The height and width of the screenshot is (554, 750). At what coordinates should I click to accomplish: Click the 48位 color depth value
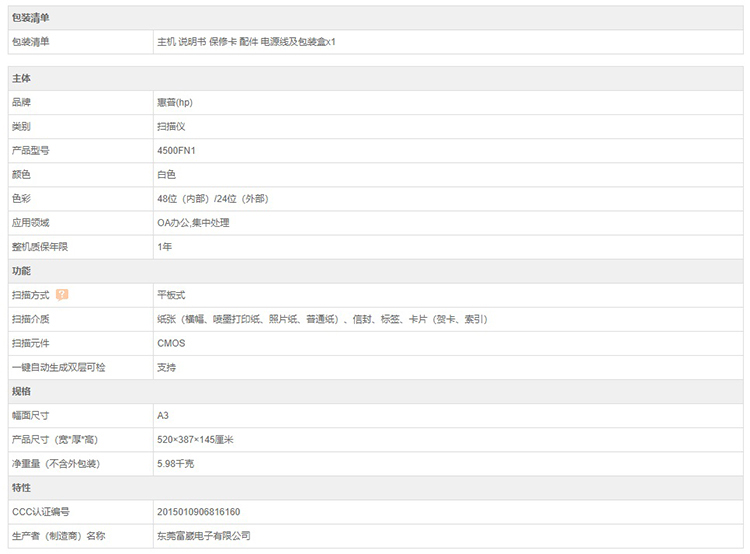(x=212, y=199)
